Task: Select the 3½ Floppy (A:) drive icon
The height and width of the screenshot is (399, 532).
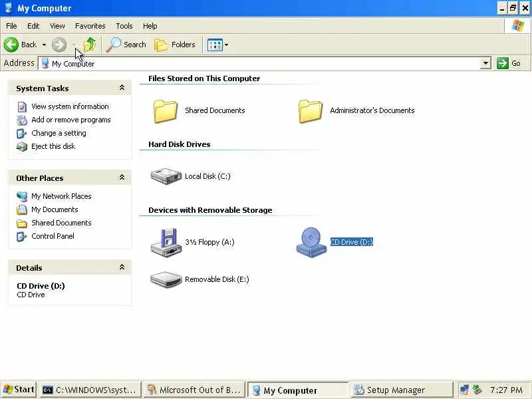Action: click(x=166, y=242)
